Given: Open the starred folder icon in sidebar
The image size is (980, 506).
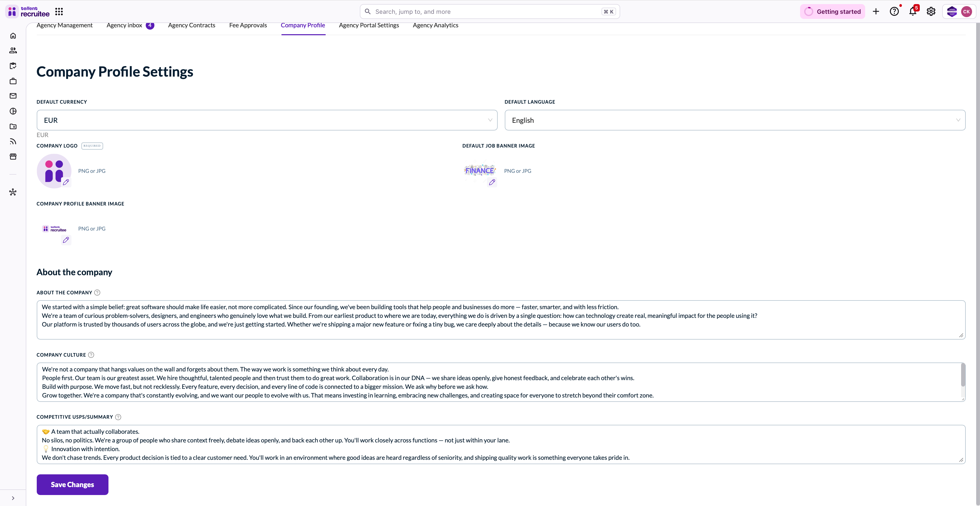Looking at the screenshot, I should pos(13,127).
